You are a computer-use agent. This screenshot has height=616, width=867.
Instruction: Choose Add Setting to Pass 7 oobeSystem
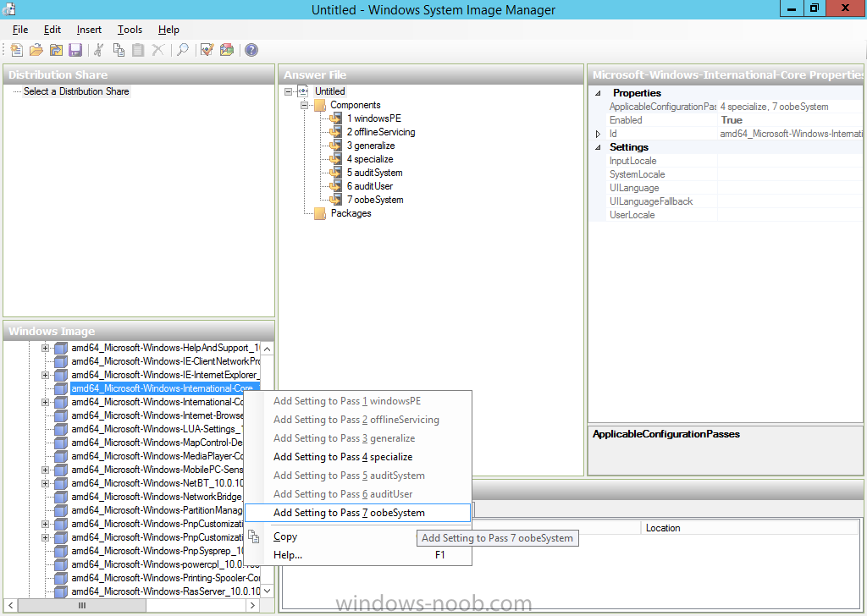pos(357,513)
